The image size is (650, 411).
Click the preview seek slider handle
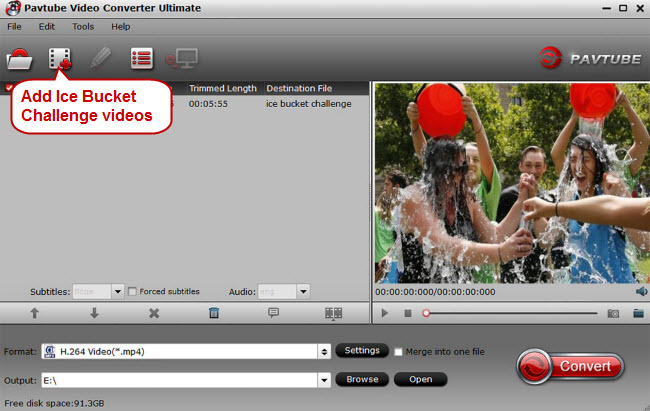click(x=426, y=313)
